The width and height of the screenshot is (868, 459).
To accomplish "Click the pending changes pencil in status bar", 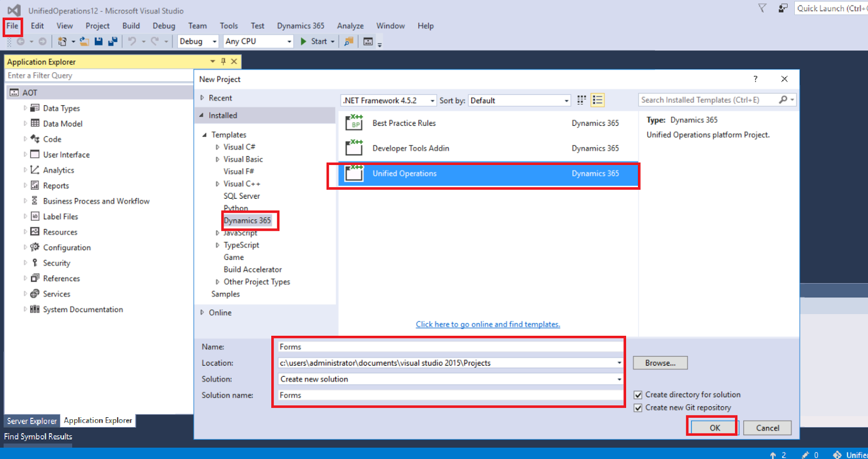I will coord(806,455).
